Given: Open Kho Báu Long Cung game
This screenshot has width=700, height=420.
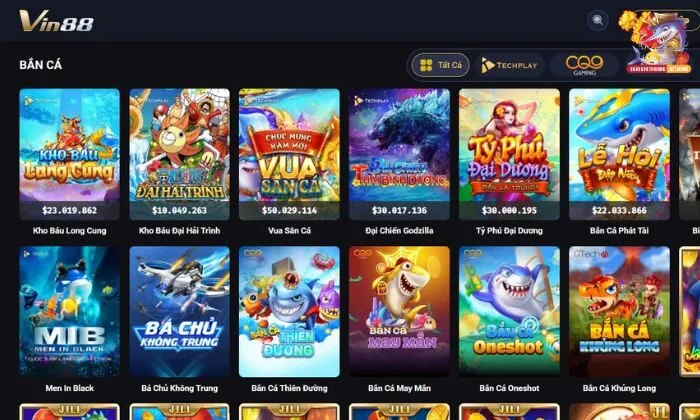Looking at the screenshot, I should point(70,154).
